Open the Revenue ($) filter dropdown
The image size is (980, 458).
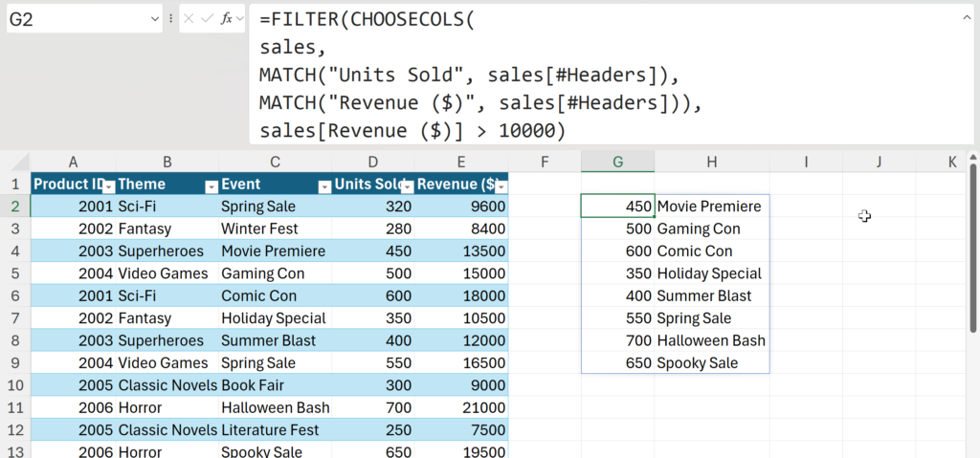click(x=501, y=186)
